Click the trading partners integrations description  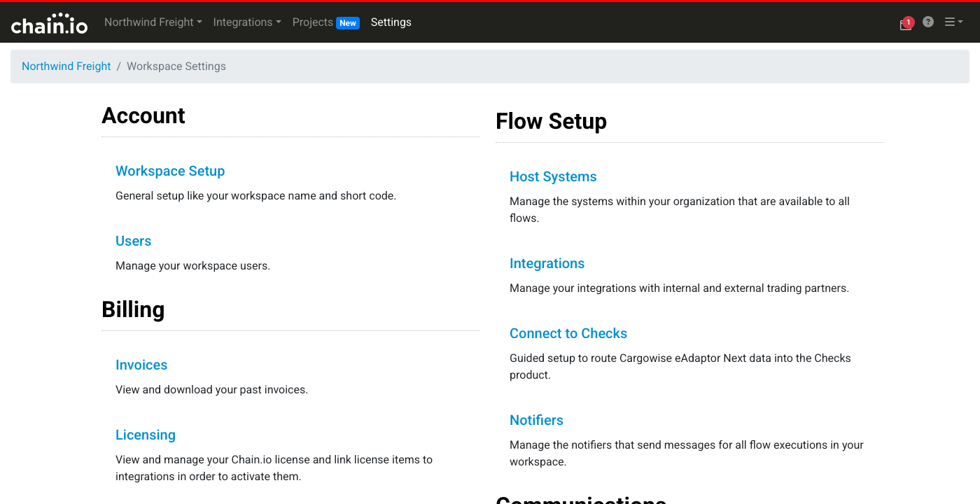click(679, 288)
